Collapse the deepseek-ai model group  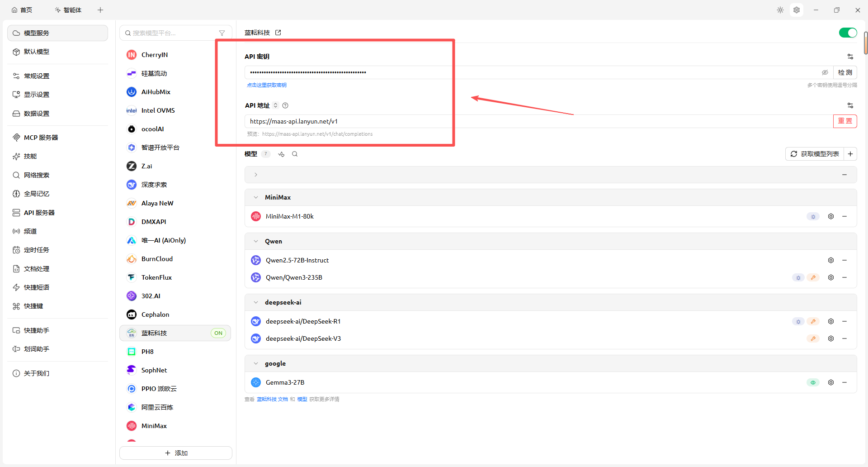[256, 302]
